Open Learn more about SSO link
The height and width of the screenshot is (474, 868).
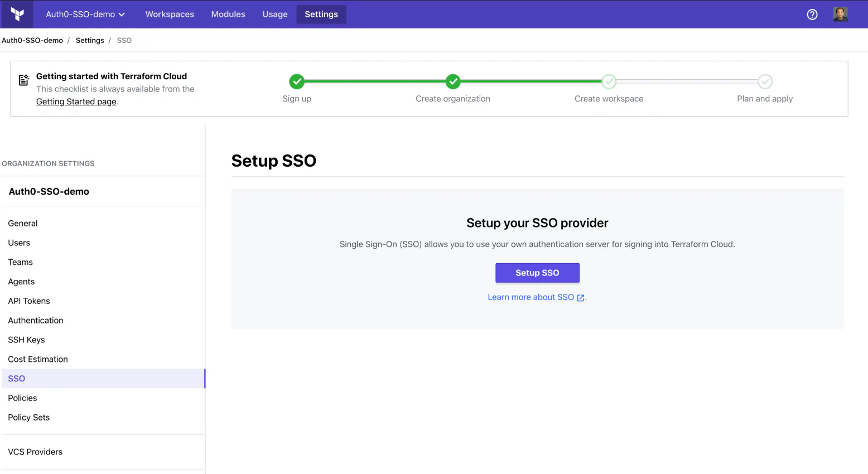click(531, 297)
